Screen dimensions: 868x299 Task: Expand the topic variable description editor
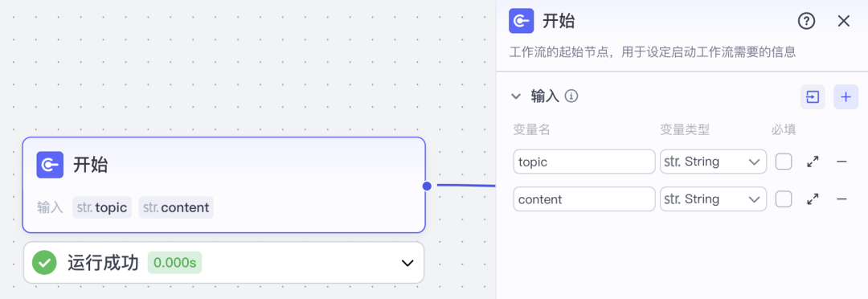[813, 162]
